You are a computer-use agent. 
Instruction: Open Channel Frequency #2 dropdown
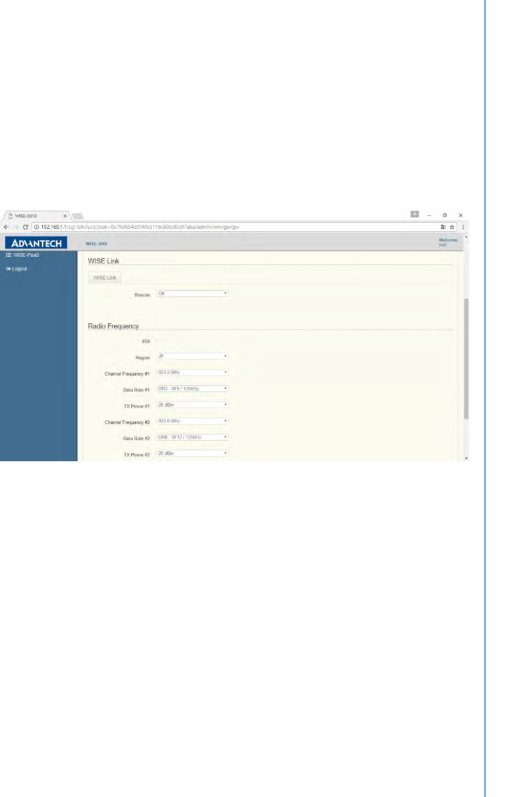(192, 421)
